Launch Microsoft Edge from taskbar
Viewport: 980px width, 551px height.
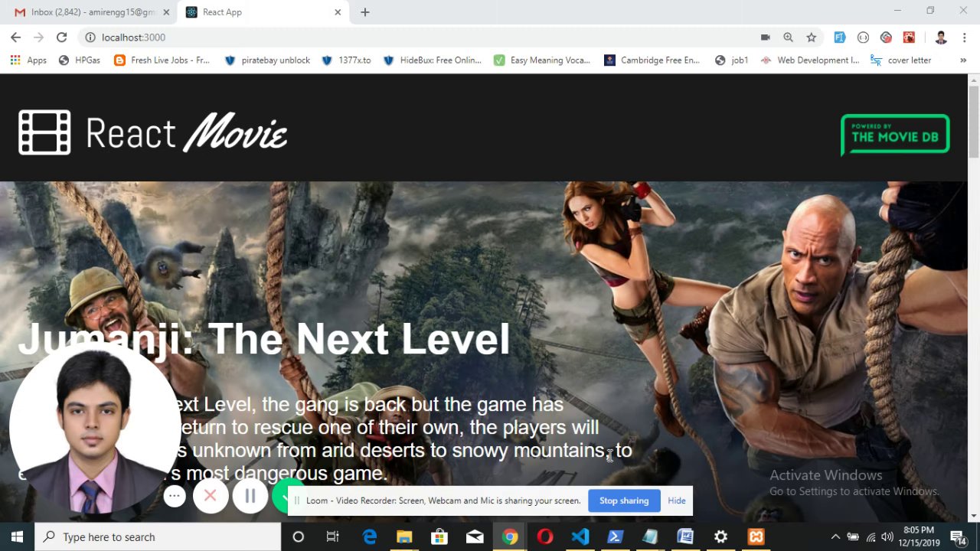pyautogui.click(x=369, y=536)
